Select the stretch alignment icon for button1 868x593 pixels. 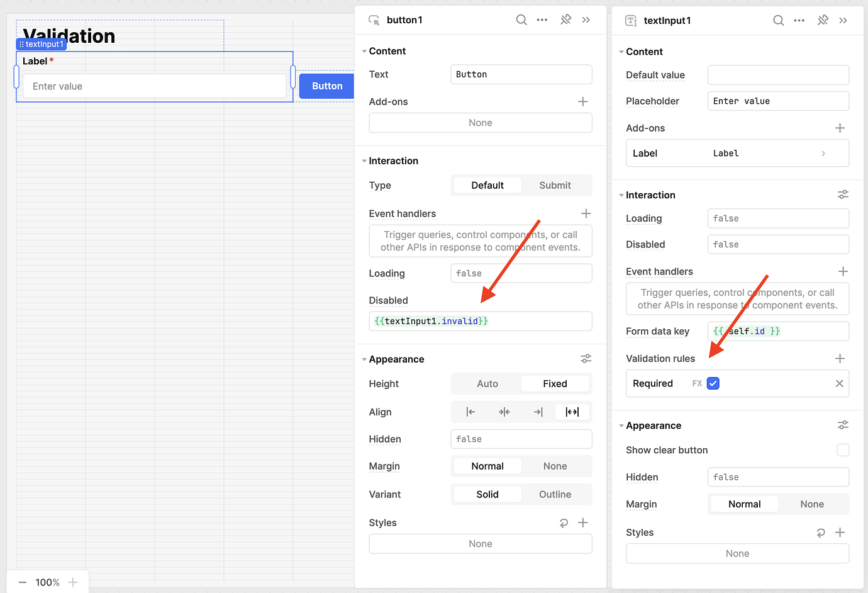point(572,412)
